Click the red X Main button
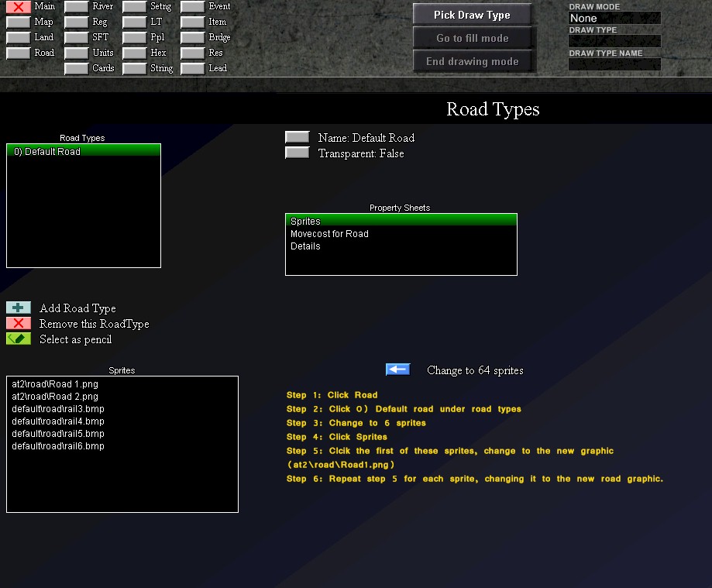 [19, 7]
